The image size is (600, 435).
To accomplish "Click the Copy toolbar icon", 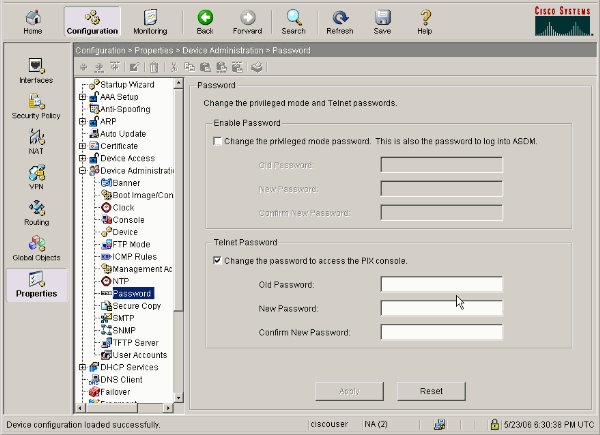I will coord(189,67).
